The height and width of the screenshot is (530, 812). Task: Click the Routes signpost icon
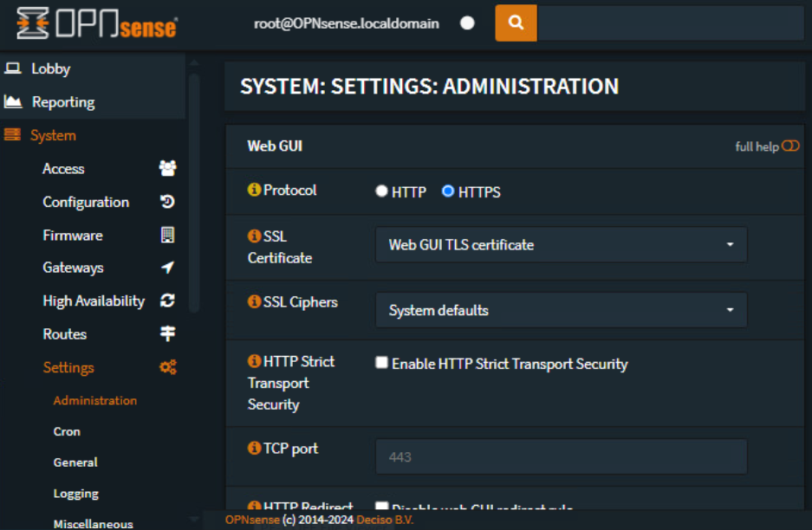tap(167, 333)
